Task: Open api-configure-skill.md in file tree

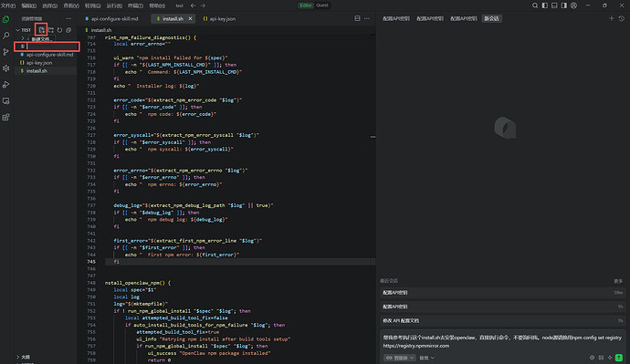Action: (x=50, y=55)
